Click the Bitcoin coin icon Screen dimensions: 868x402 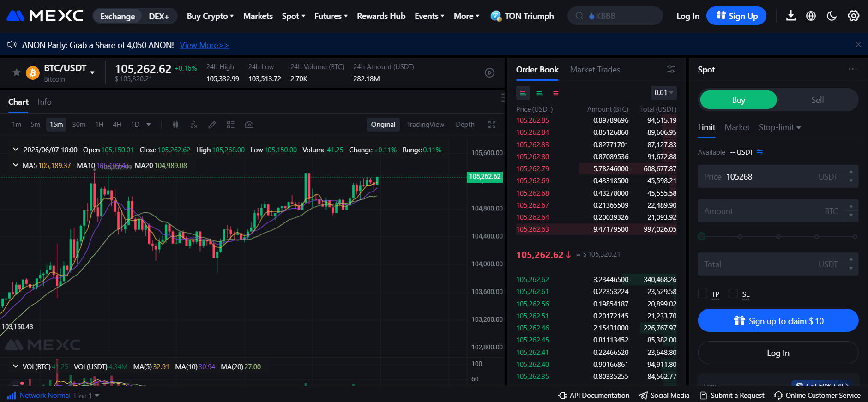click(33, 73)
